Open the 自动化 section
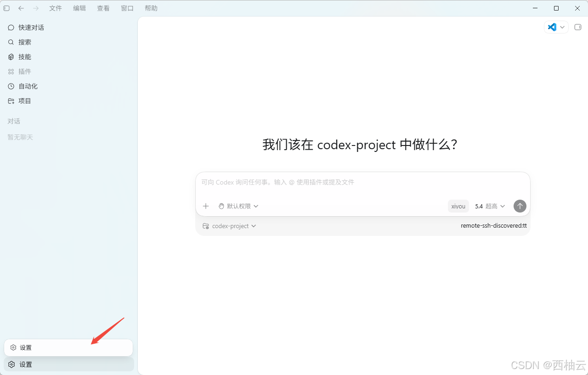This screenshot has width=588, height=375. tap(69, 86)
